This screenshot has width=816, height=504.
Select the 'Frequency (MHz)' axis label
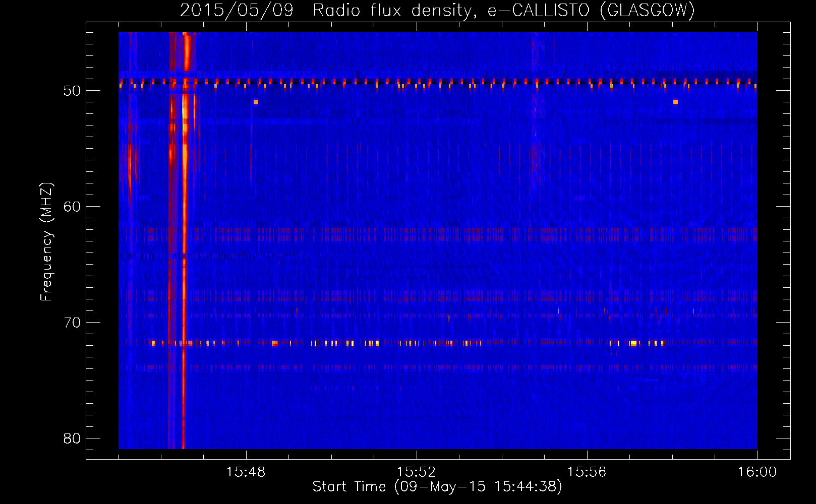(x=46, y=242)
